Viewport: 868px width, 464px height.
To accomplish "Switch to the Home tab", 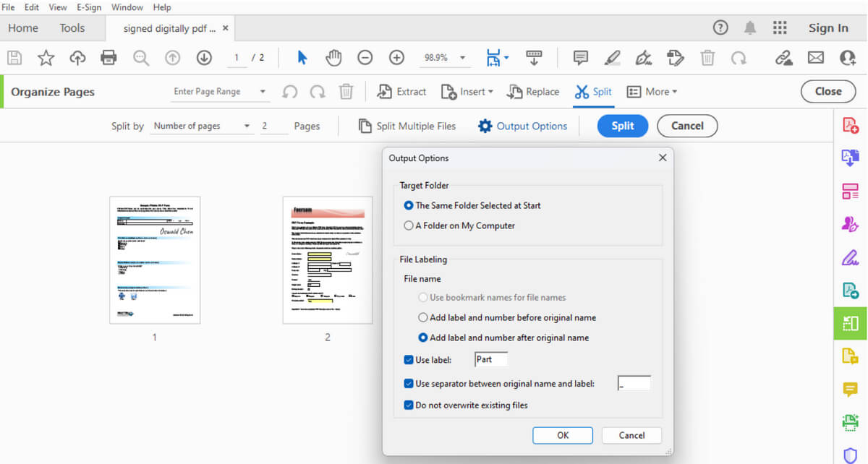I will click(x=22, y=27).
